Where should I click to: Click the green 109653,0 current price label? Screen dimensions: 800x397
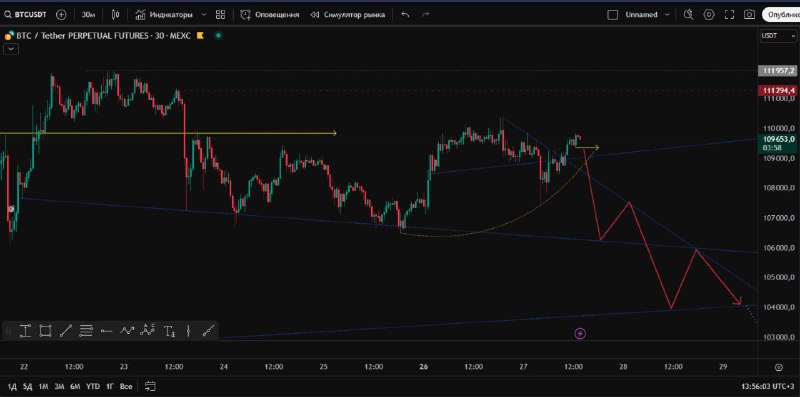coord(778,142)
